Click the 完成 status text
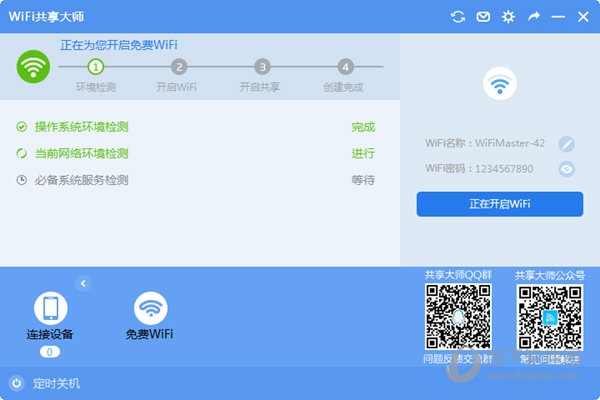600x400 pixels. click(x=363, y=127)
